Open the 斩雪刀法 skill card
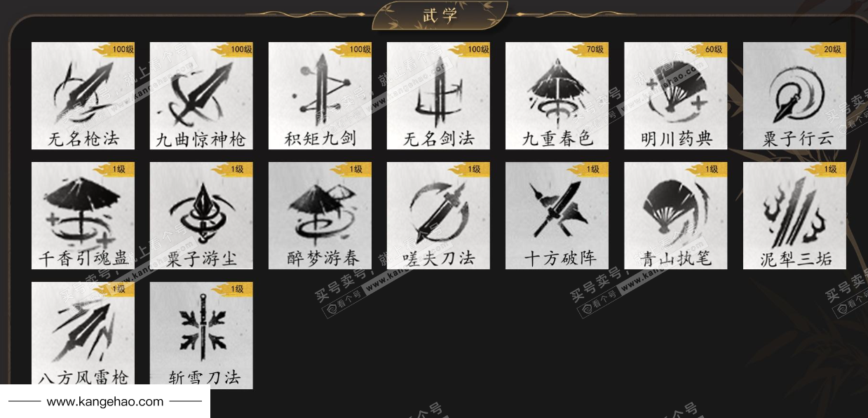 click(x=201, y=335)
